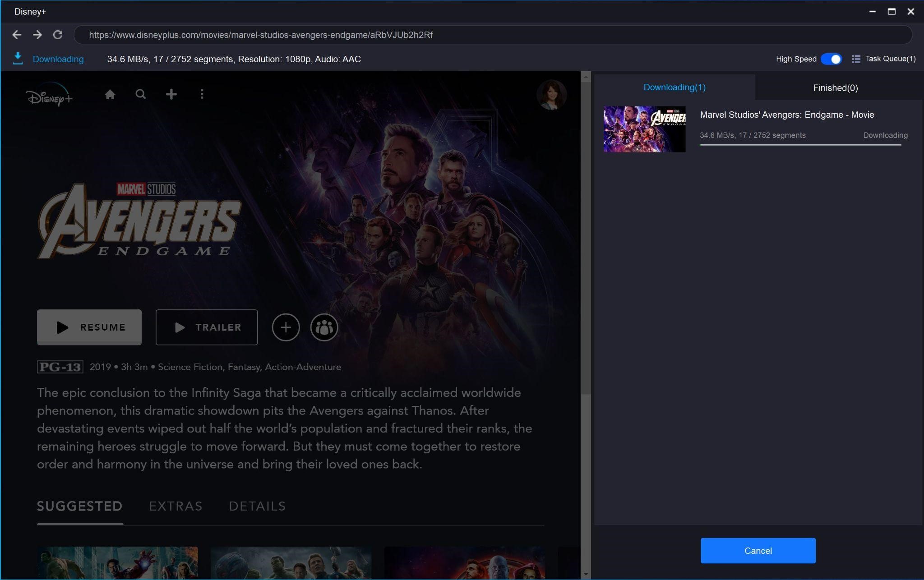Viewport: 924px width, 580px height.
Task: Click the 'Downloading' status in task row
Action: [x=885, y=135]
